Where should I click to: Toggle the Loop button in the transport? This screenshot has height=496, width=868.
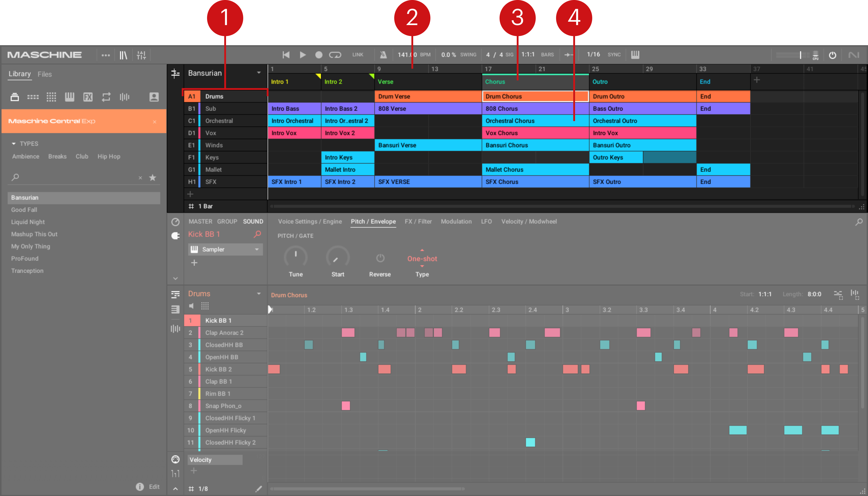coord(335,55)
